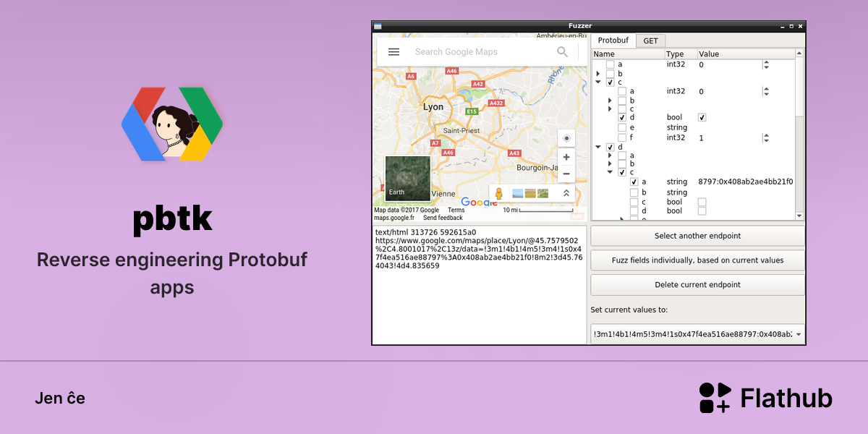The height and width of the screenshot is (434, 868).
Task: Collapse the expanded top-level field c
Action: [598, 82]
